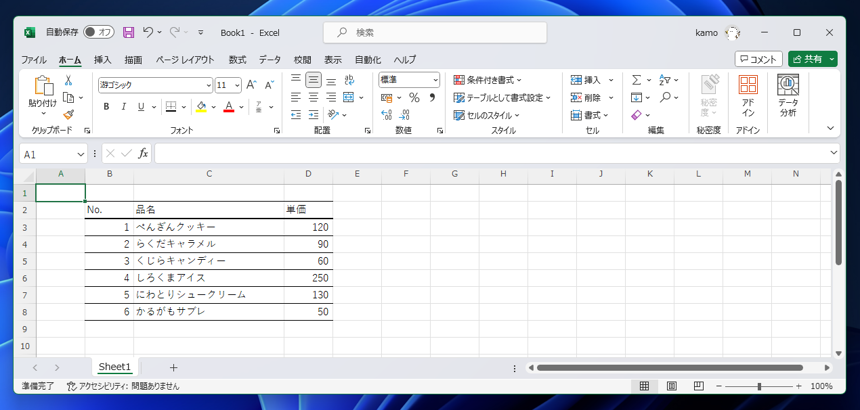Switch to Page Break Preview
Image resolution: width=860 pixels, height=410 pixels.
coord(699,386)
